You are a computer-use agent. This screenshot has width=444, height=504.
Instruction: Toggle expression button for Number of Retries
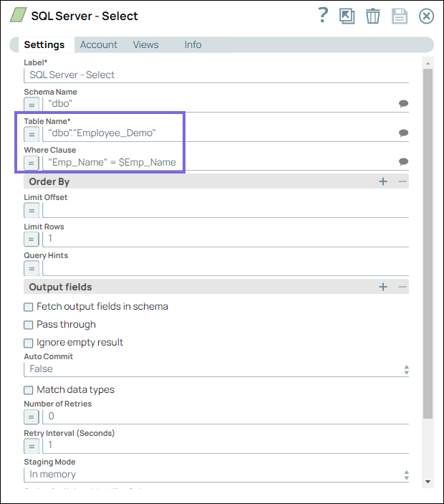32,417
